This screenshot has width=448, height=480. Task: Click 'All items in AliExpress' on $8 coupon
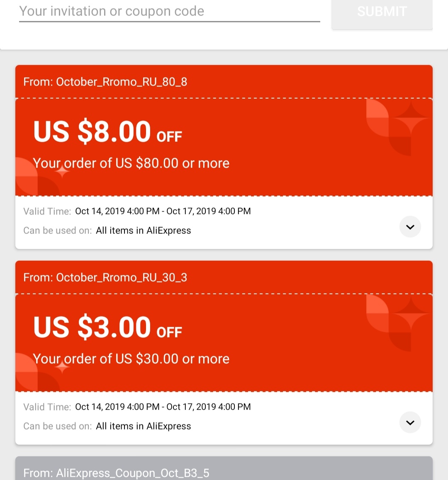pyautogui.click(x=144, y=230)
